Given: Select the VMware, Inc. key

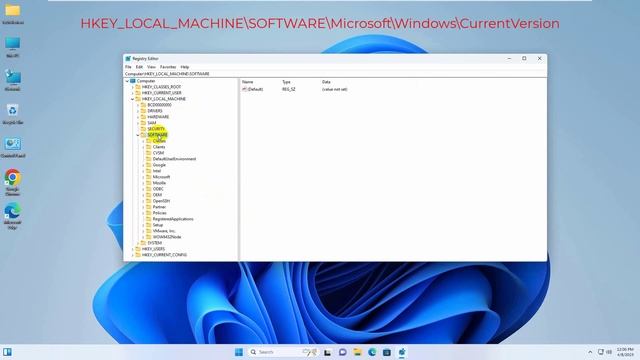Looking at the screenshot, I should (164, 231).
